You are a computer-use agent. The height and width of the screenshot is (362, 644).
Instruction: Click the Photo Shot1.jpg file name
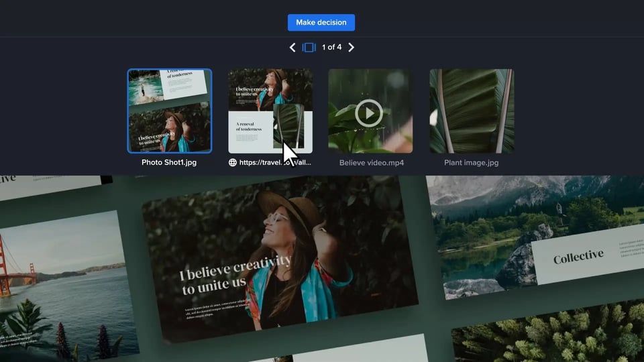click(169, 162)
